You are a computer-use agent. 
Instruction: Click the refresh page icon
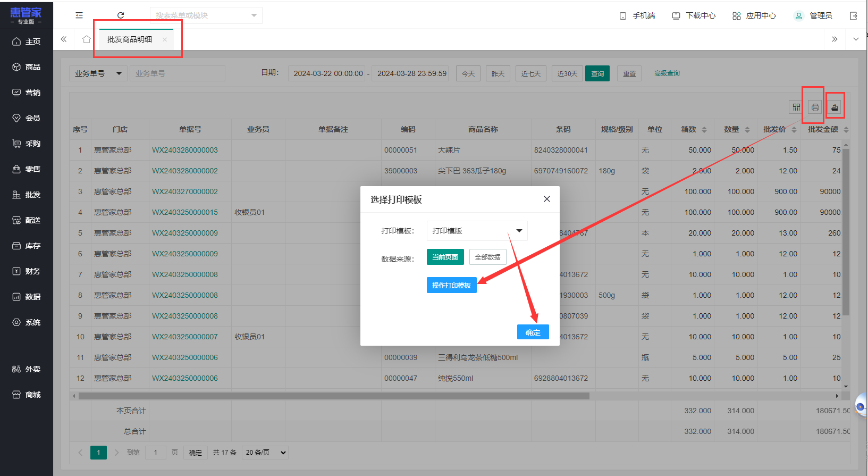(121, 15)
